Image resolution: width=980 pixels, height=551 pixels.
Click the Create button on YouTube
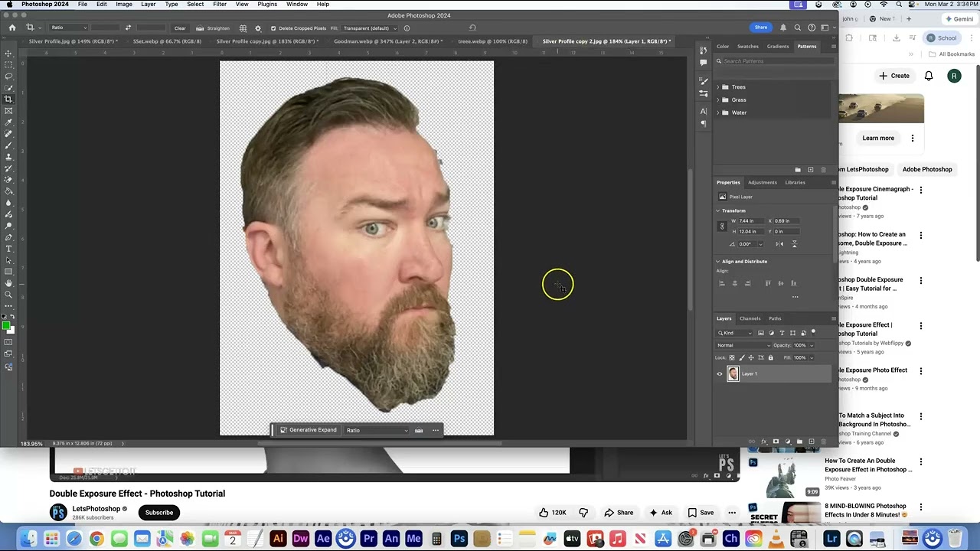point(894,76)
